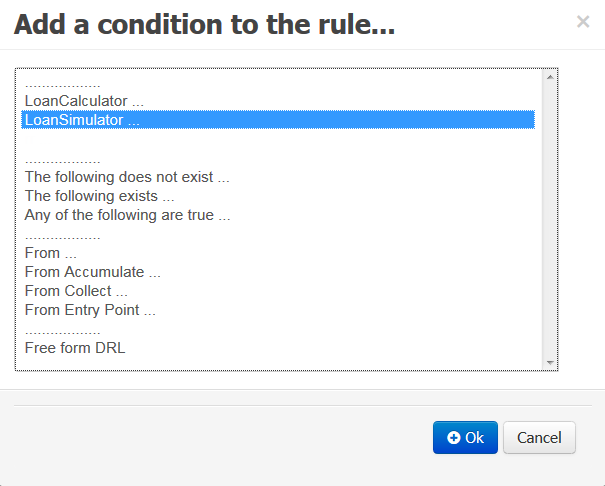605x486 pixels.
Task: Confirm with the Ok button
Action: (465, 437)
